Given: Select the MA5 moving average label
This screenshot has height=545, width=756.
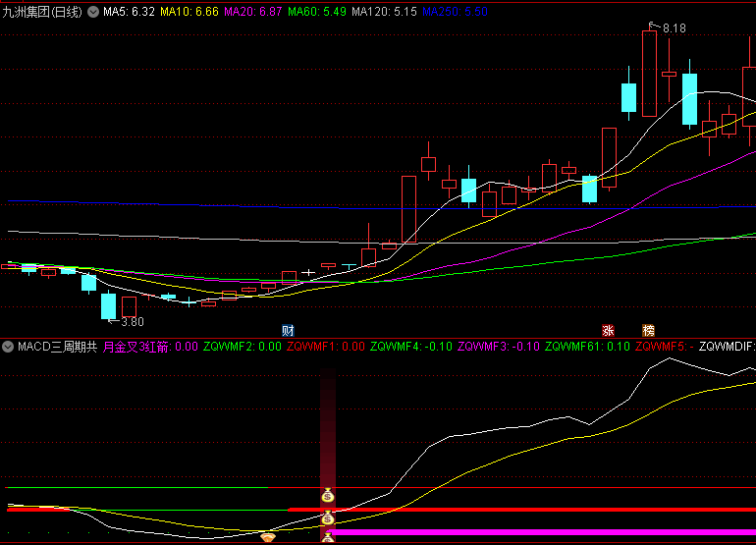Looking at the screenshot, I should pyautogui.click(x=129, y=12).
